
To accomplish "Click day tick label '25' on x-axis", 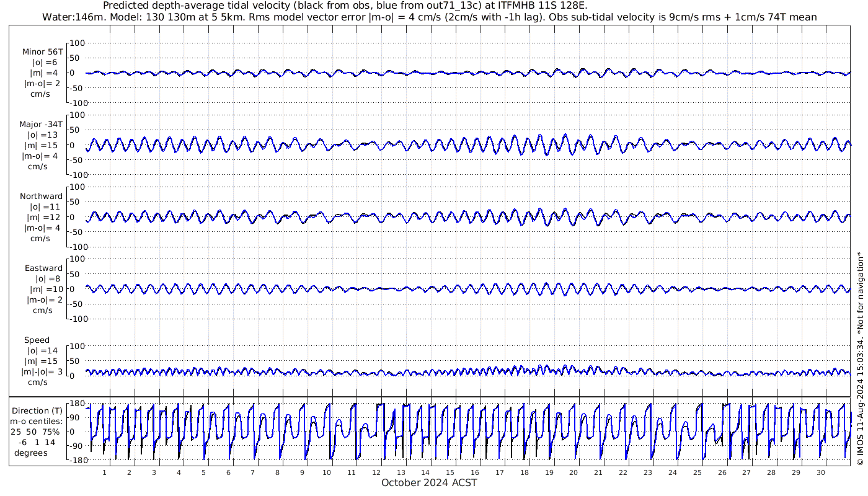I will 697,472.
